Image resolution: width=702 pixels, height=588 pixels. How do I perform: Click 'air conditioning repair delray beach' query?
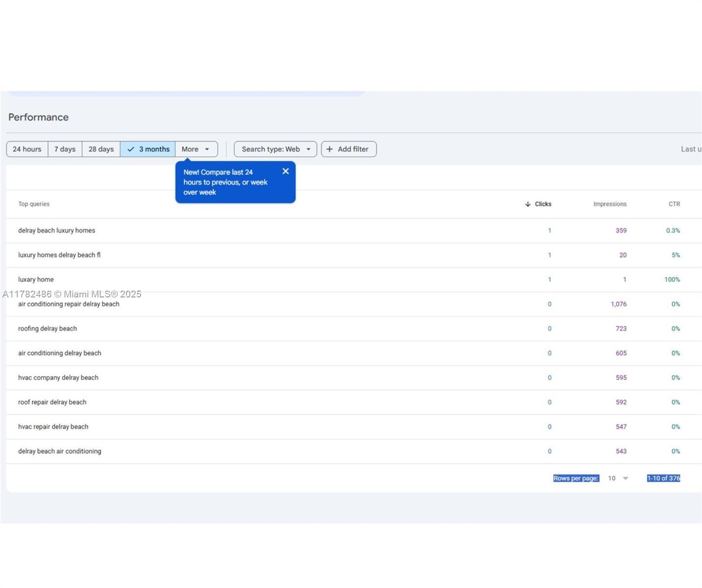(x=69, y=304)
